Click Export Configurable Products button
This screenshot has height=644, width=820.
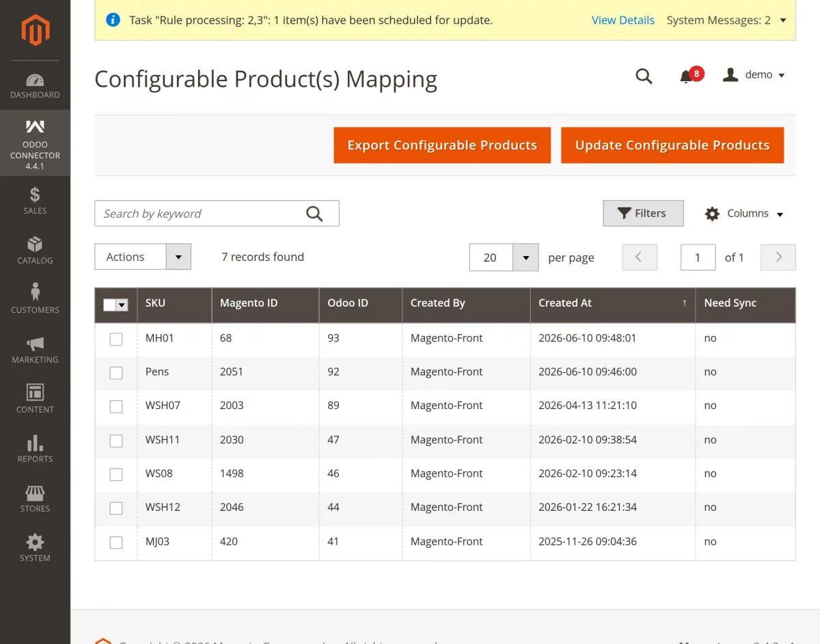click(442, 145)
